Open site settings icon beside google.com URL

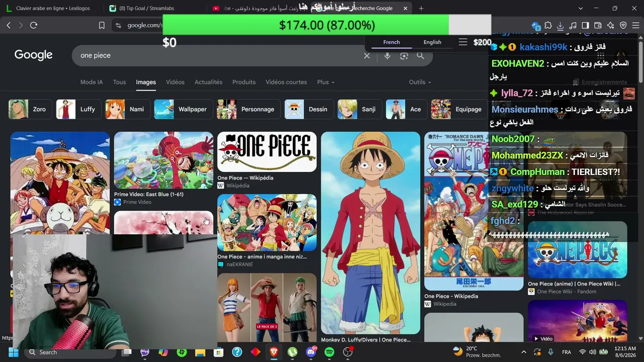[118, 25]
